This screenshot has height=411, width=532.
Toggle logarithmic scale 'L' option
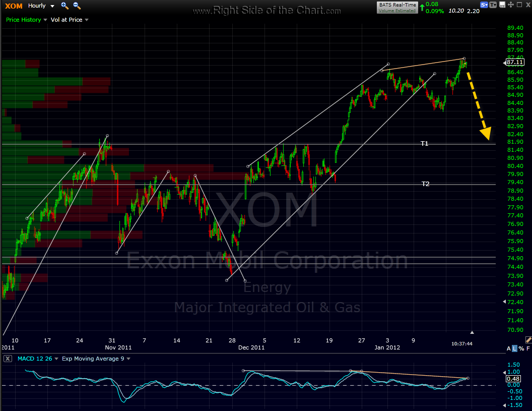click(x=514, y=349)
